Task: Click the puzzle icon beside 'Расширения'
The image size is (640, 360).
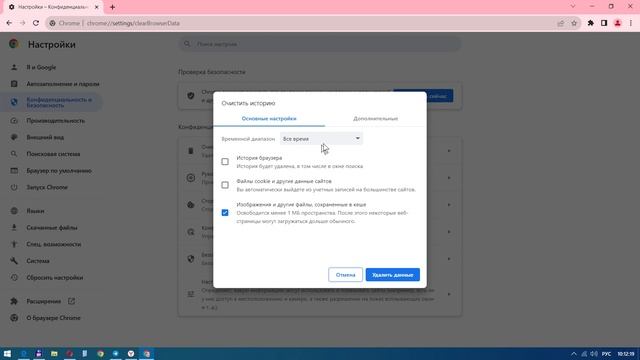Action: click(14, 301)
